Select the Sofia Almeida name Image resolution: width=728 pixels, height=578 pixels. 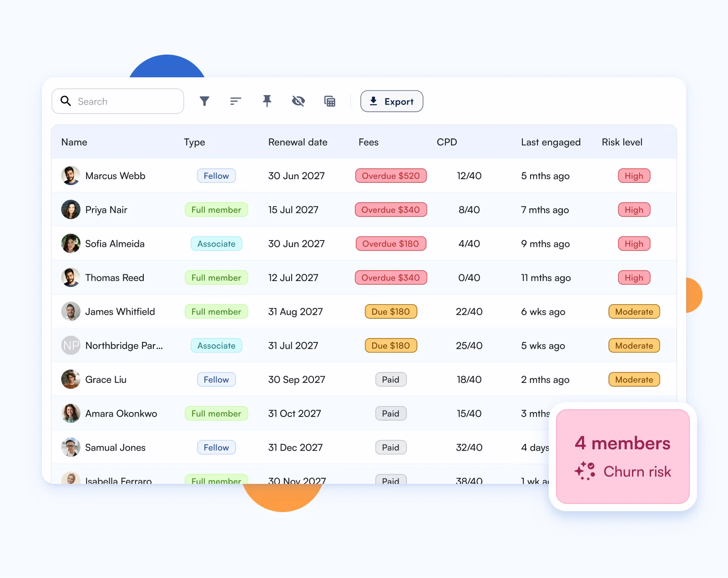(115, 244)
